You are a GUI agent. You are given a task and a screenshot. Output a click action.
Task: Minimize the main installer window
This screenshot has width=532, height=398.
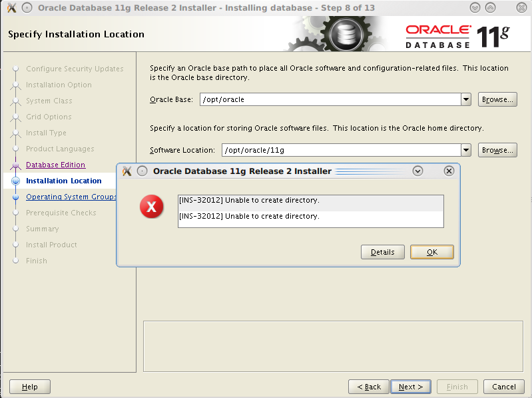[x=475, y=7]
